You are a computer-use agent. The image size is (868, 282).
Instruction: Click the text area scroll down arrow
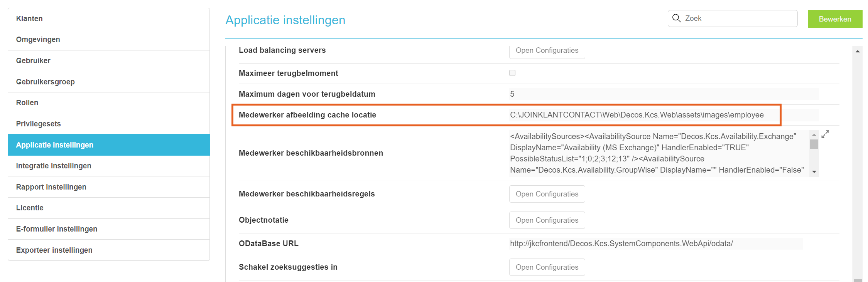click(814, 172)
